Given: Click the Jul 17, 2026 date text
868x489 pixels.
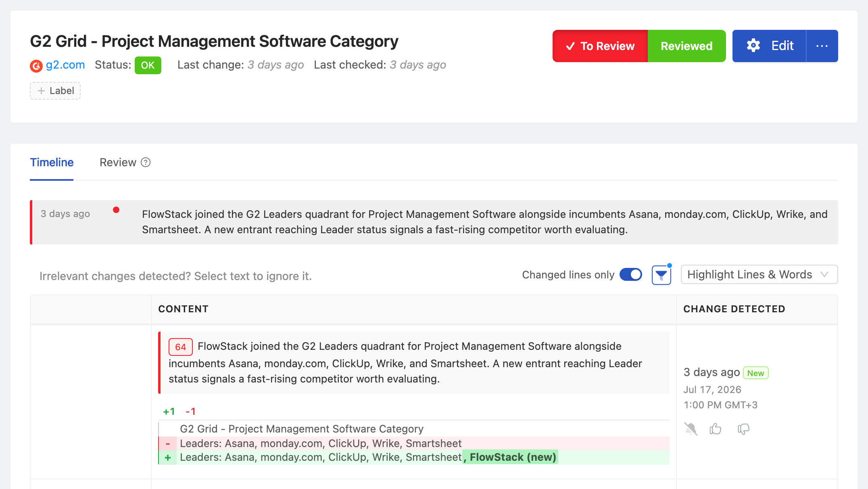Looking at the screenshot, I should (x=712, y=389).
